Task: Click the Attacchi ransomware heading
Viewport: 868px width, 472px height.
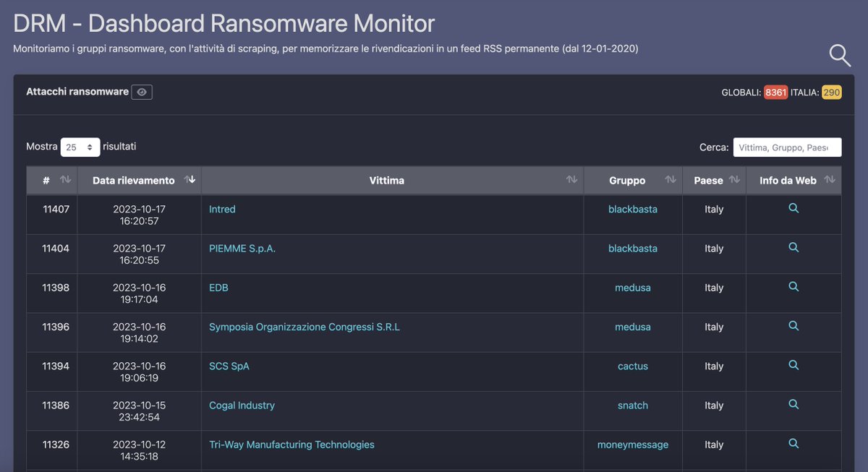Action: 77,92
